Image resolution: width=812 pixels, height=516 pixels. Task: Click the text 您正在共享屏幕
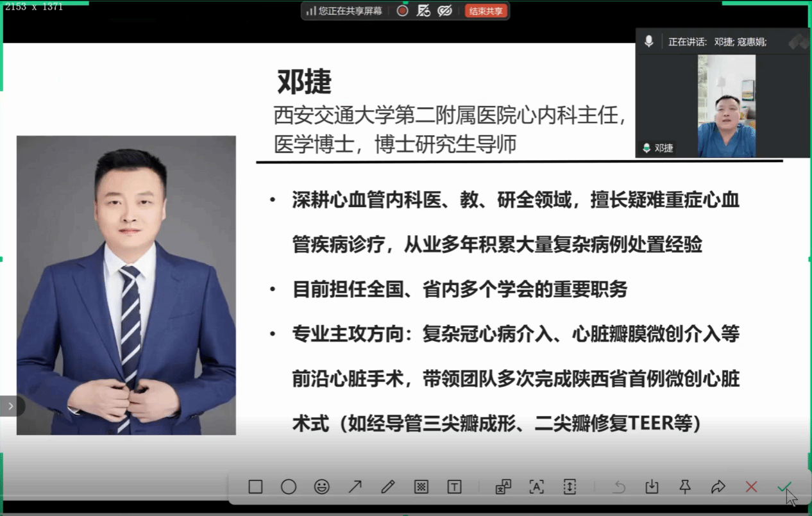pyautogui.click(x=350, y=11)
